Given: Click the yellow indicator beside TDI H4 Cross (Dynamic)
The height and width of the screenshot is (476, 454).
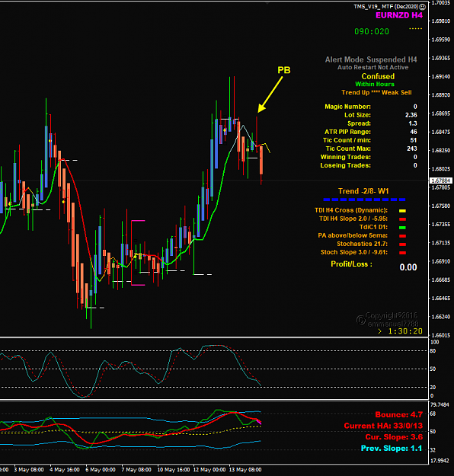Looking at the screenshot, I should [402, 211].
